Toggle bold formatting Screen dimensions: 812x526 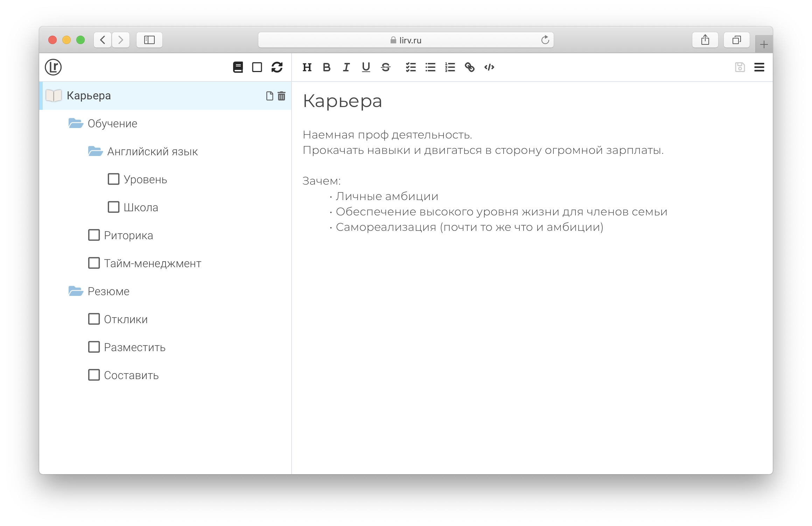(327, 67)
